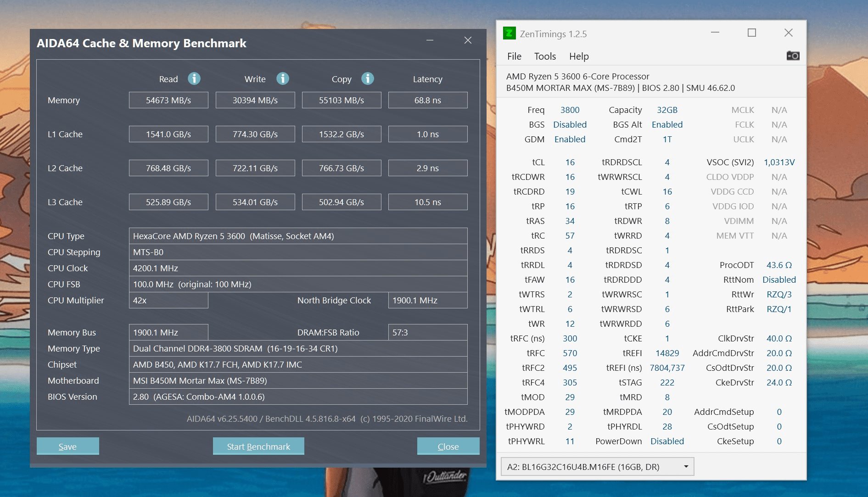868x497 pixels.
Task: Click the RttWr value RZQ/3
Action: [779, 294]
